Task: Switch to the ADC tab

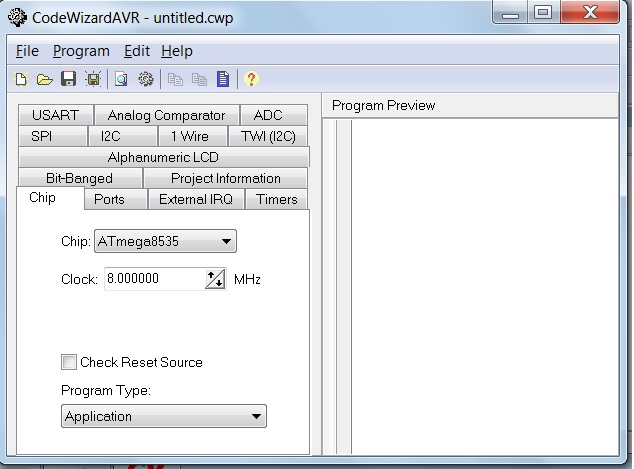Action: (x=274, y=115)
